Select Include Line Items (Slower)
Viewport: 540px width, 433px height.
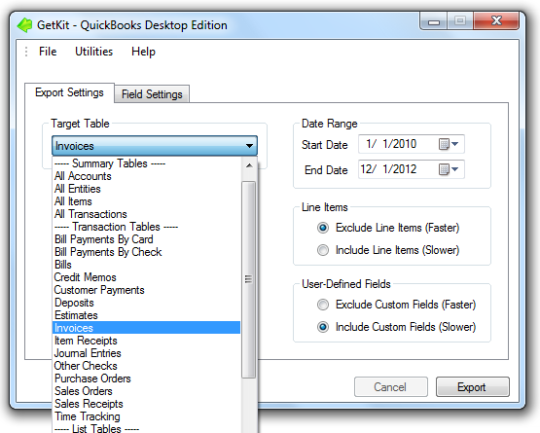323,250
